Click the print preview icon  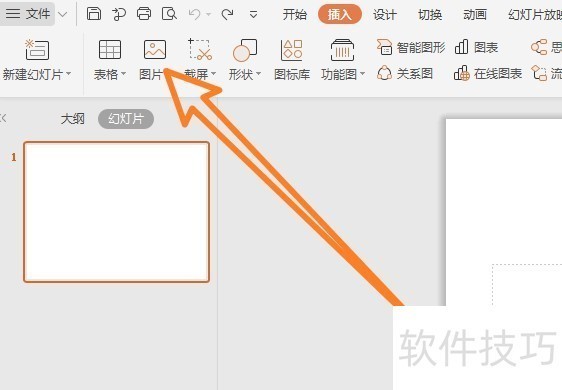(x=169, y=14)
